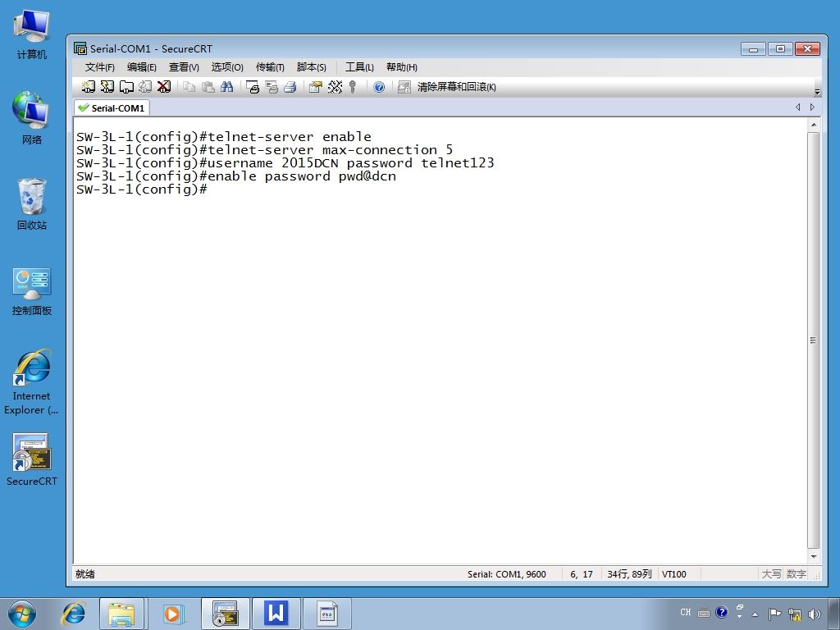The height and width of the screenshot is (630, 840).
Task: Select the 控制面板 desktop icon
Action: [x=32, y=291]
